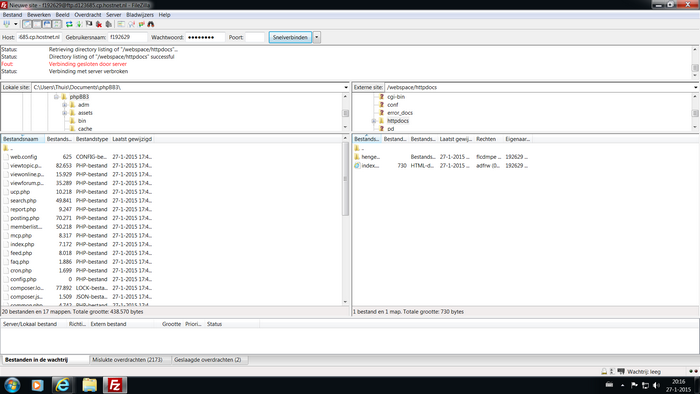700x394 pixels.
Task: Toggle the message log display
Action: tap(27, 24)
